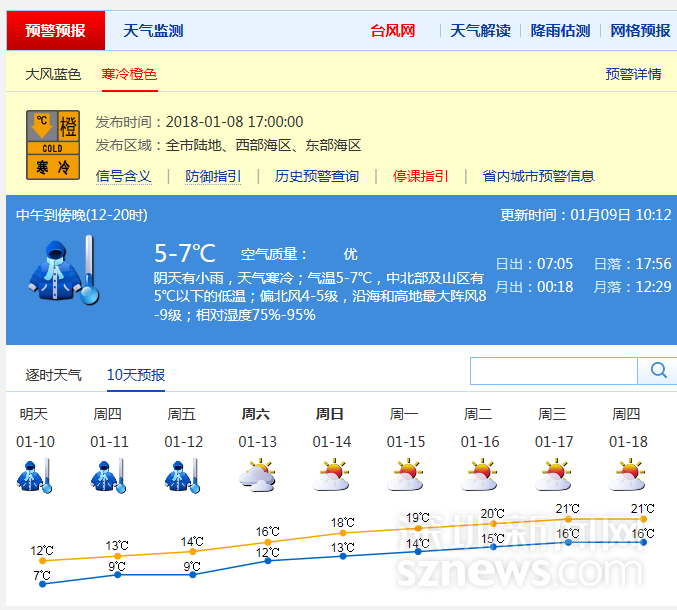Click the 01-11 cold weather icon
677x610 pixels.
(108, 475)
